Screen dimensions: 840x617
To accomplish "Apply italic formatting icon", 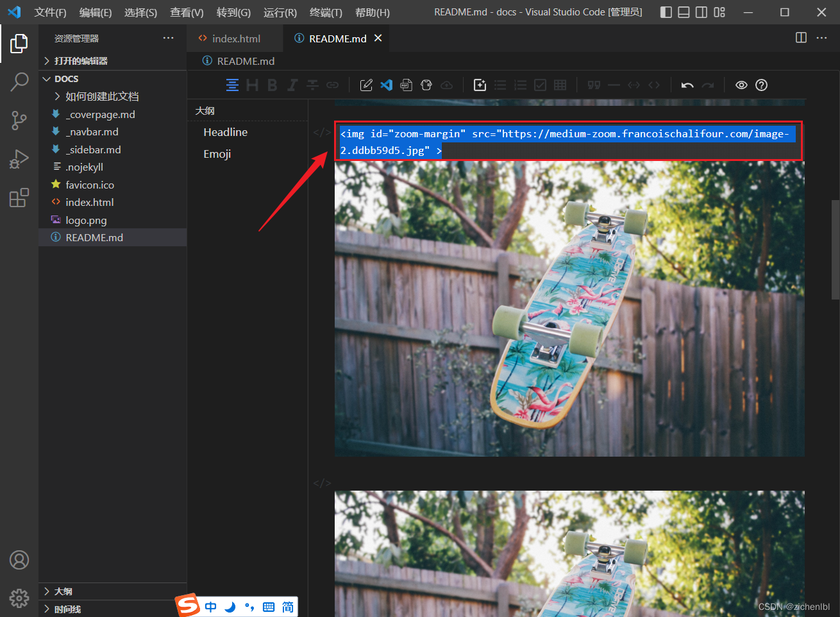I will 292,85.
